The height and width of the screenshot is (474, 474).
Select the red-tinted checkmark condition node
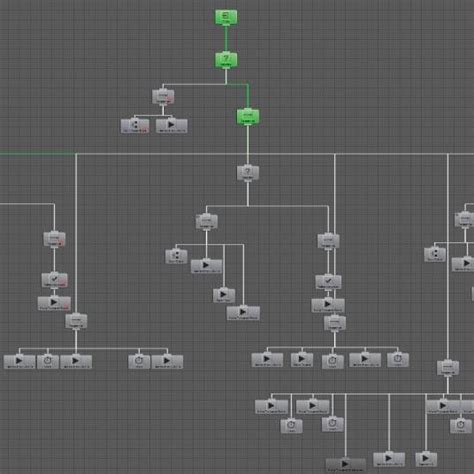tap(55, 280)
